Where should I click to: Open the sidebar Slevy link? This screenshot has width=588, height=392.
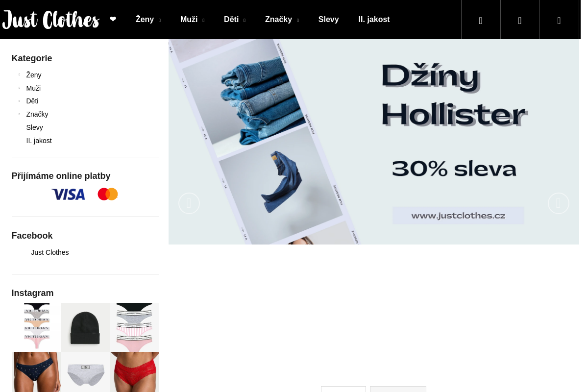[x=34, y=127]
